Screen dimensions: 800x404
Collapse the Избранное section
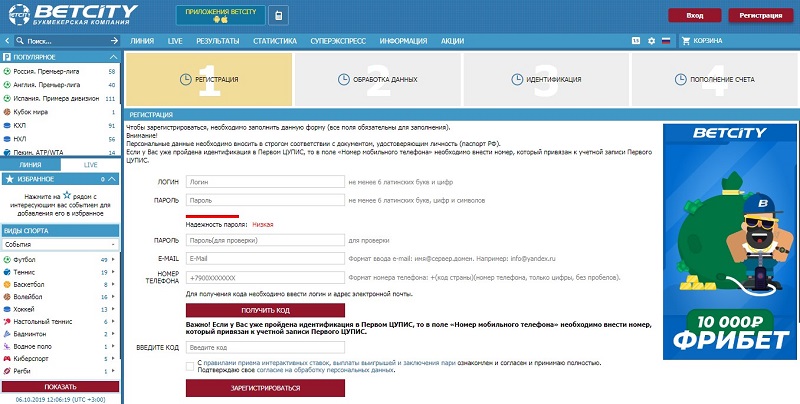[x=114, y=178]
